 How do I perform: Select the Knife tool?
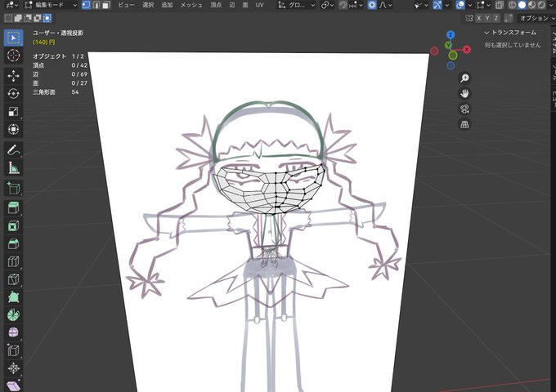(13, 279)
